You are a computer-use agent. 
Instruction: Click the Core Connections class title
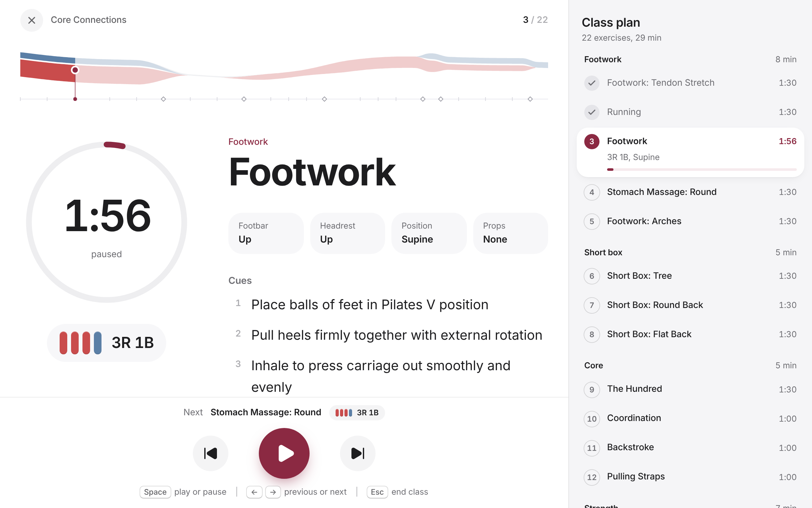point(88,20)
